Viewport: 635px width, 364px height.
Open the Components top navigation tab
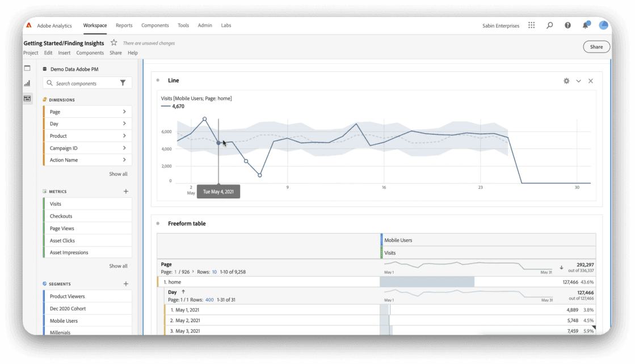155,26
